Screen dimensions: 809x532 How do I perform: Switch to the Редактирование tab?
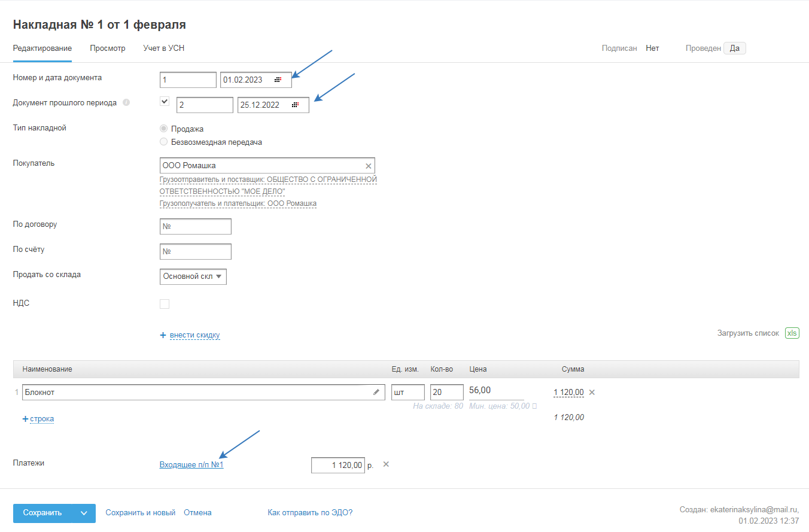42,48
